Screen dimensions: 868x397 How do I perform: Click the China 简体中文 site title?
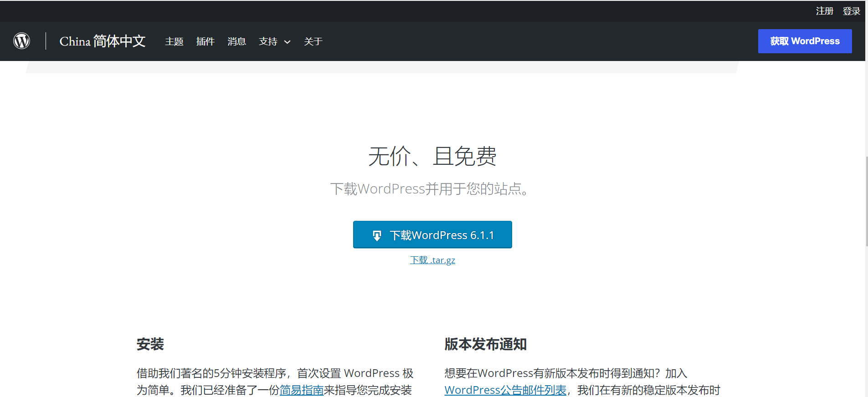pyautogui.click(x=103, y=41)
